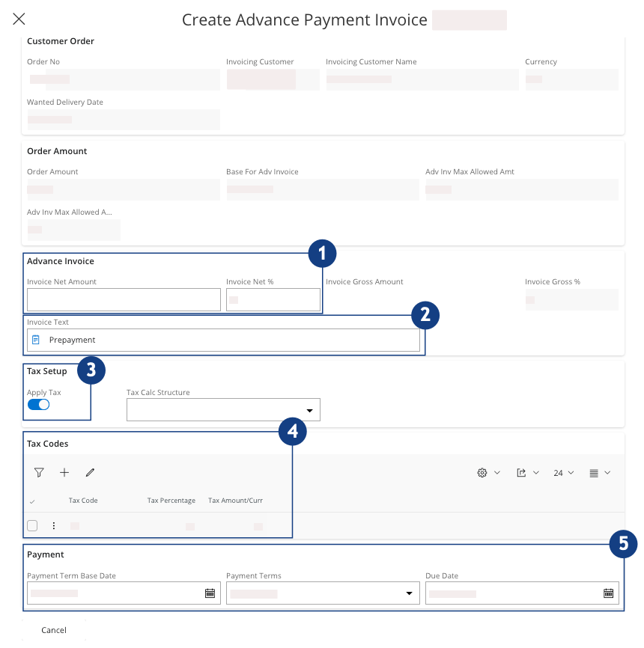Open the row options three-dot menu
This screenshot has height=648, width=644.
pyautogui.click(x=54, y=526)
